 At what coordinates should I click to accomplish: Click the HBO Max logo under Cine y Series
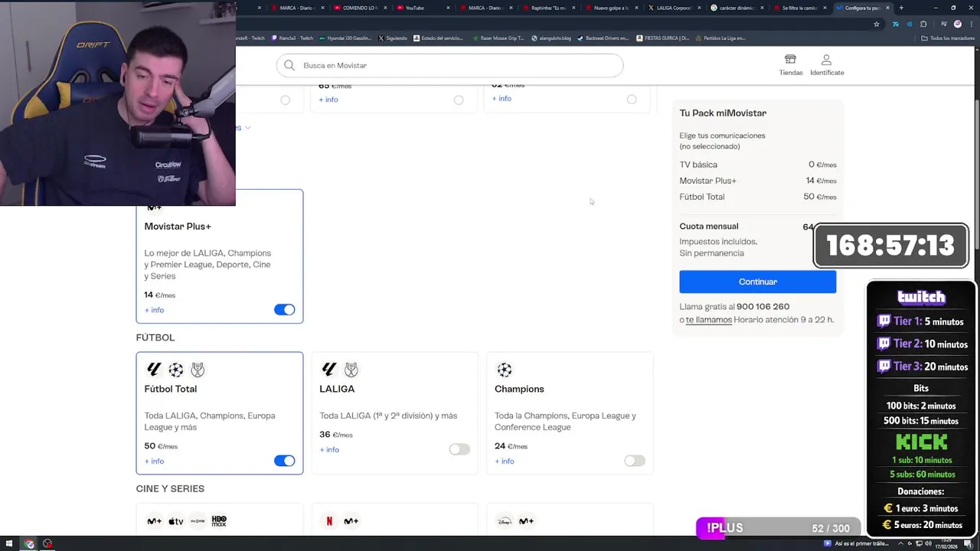tap(219, 521)
